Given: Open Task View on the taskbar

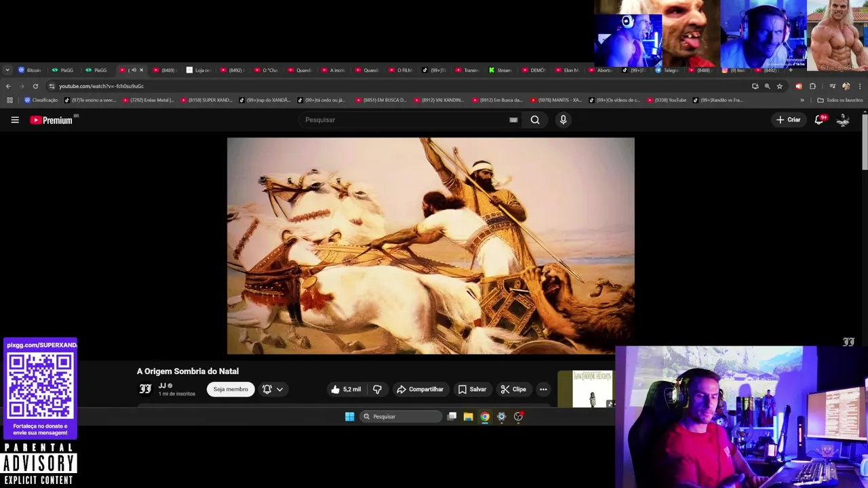Looking at the screenshot, I should coord(452,417).
